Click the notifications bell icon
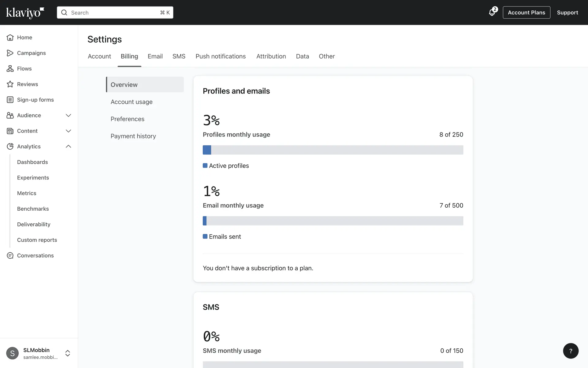Viewport: 588px width, 368px height. [492, 13]
